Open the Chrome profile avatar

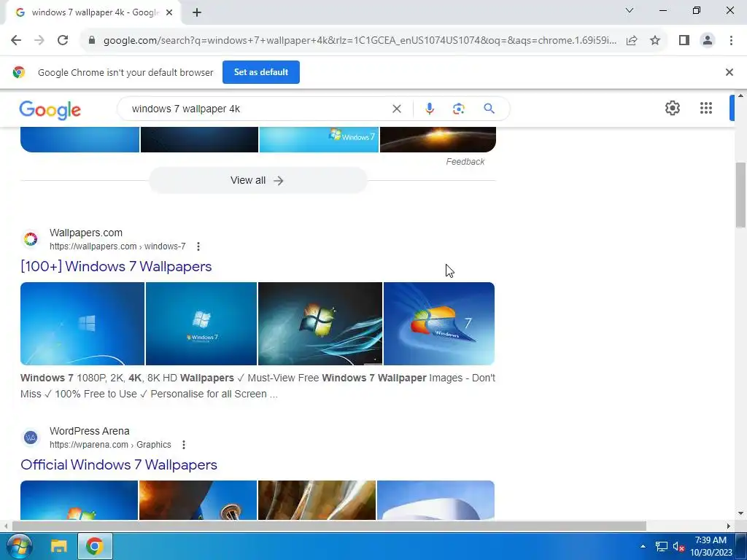point(708,41)
